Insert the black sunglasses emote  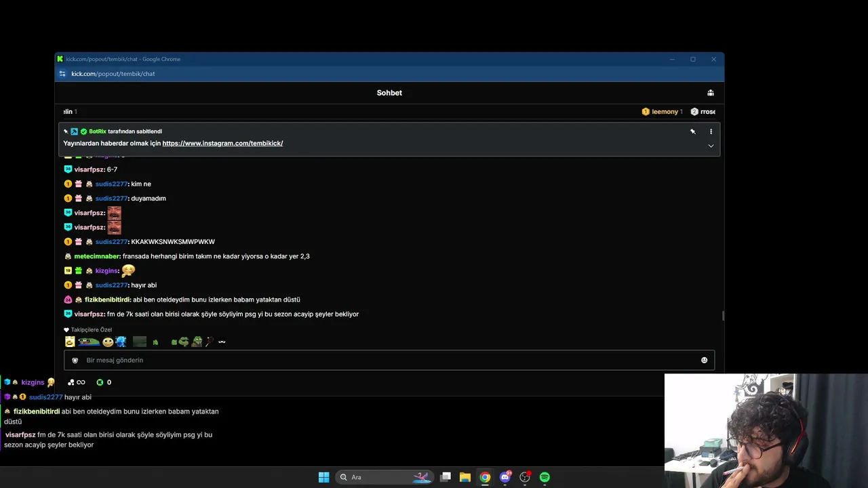pyautogui.click(x=222, y=342)
